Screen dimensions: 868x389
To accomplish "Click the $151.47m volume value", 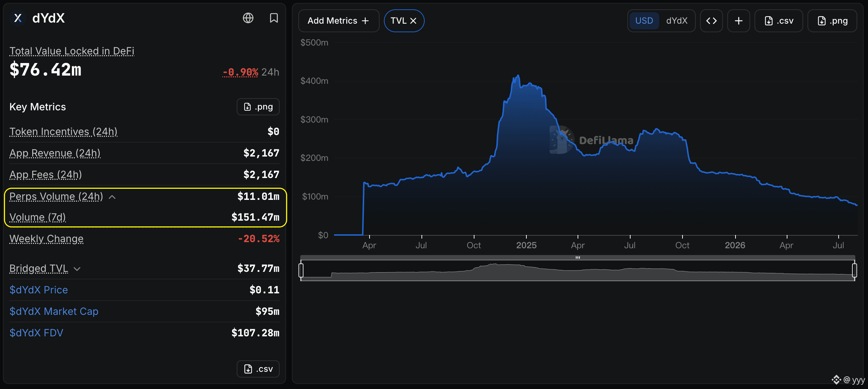I will click(x=255, y=217).
